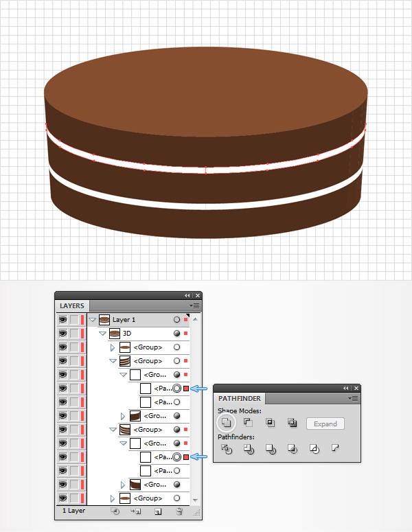412x532 pixels.
Task: Select the PATHFINDER panel tab
Action: click(x=240, y=398)
